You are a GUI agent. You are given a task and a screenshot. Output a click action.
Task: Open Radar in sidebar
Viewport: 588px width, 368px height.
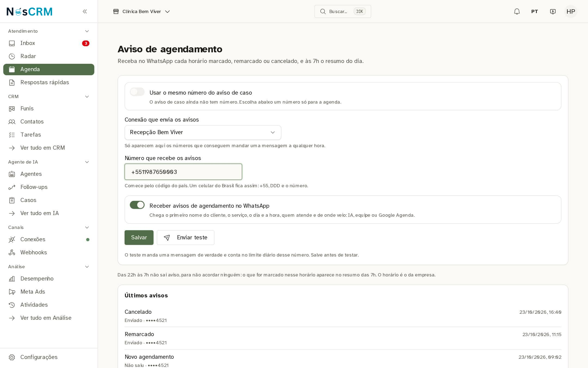(49, 56)
